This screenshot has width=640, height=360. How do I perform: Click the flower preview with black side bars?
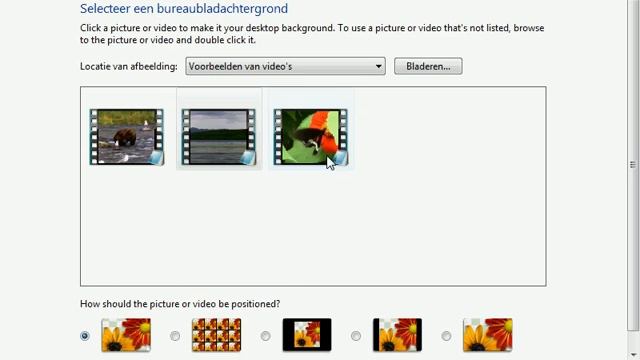[397, 335]
